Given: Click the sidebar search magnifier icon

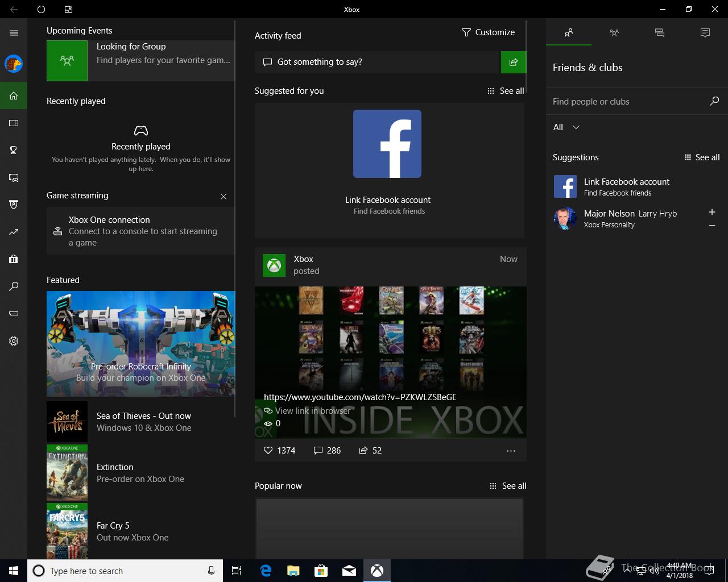Looking at the screenshot, I should coord(14,286).
